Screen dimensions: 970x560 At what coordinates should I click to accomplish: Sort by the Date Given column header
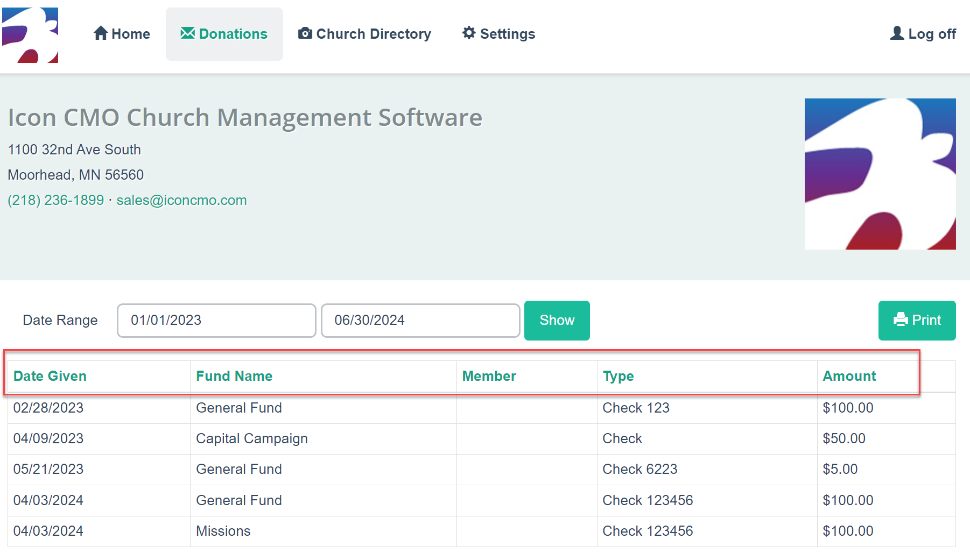point(50,376)
